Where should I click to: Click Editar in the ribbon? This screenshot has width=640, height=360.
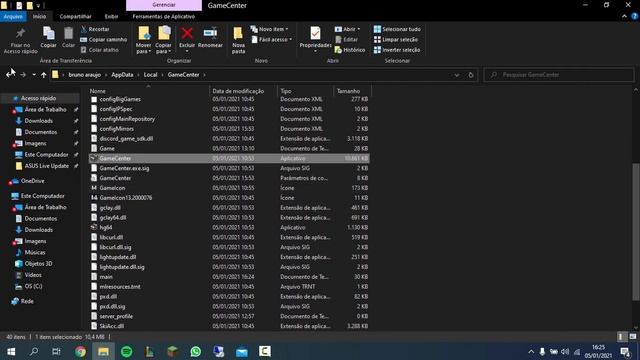point(346,40)
